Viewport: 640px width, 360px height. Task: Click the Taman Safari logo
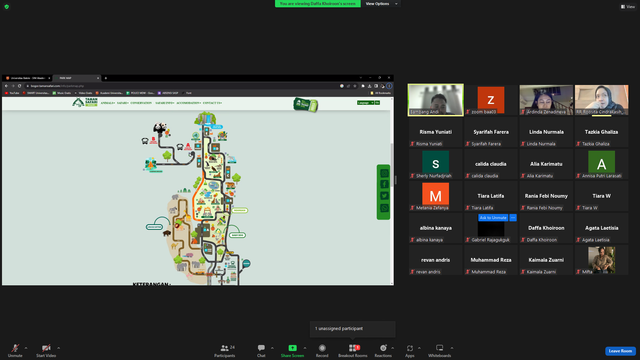click(x=85, y=102)
